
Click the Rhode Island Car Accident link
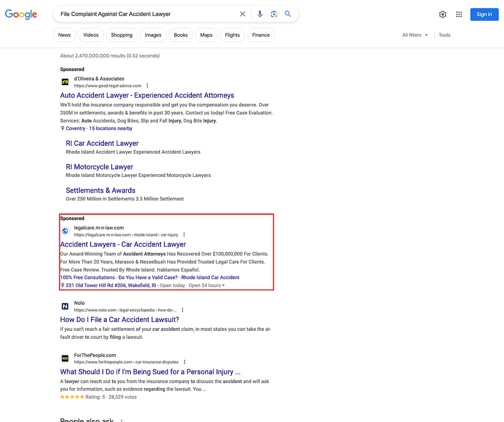click(x=210, y=278)
